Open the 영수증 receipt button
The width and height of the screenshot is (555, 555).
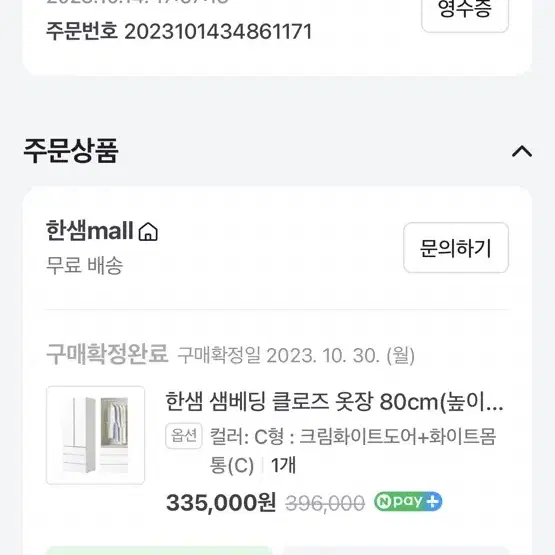pos(465,14)
